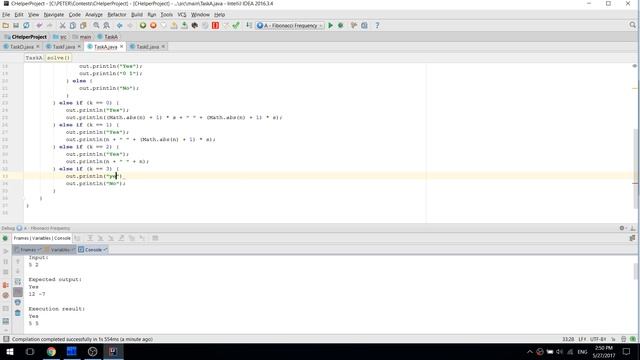Click the Synchronize refresh toolbar icon

[26, 25]
